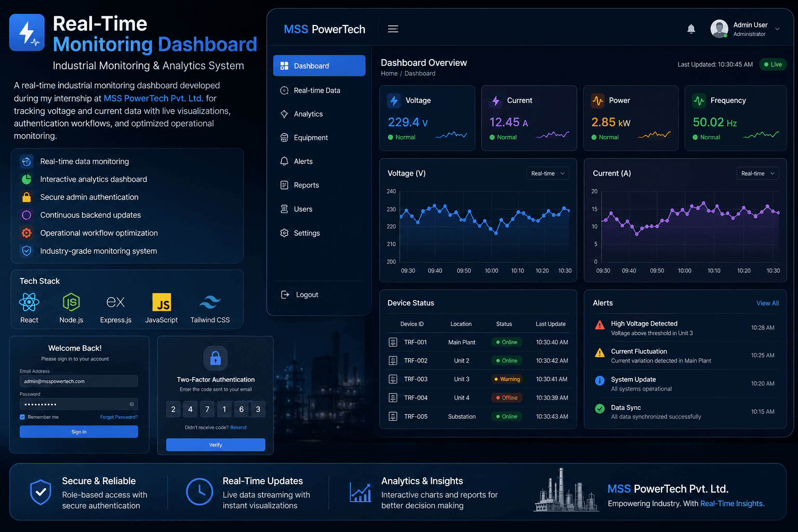Click the first 2FA digit box showing 2
The width and height of the screenshot is (798, 532).
(173, 409)
